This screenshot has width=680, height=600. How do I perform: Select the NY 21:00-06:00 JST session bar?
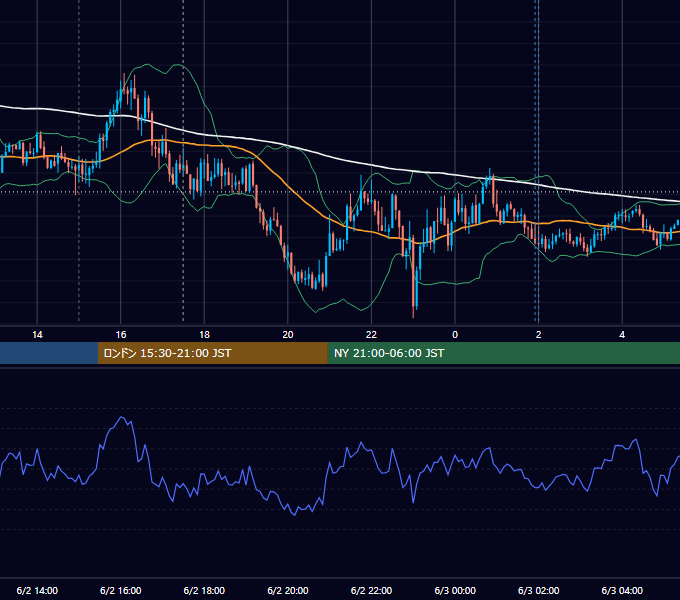[x=503, y=353]
